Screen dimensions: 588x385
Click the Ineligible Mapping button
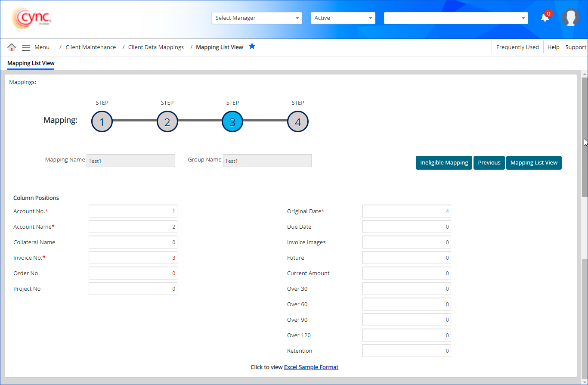coord(444,163)
